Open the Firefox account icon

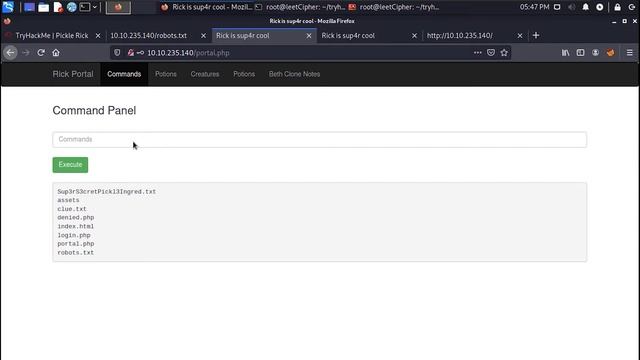pos(596,53)
